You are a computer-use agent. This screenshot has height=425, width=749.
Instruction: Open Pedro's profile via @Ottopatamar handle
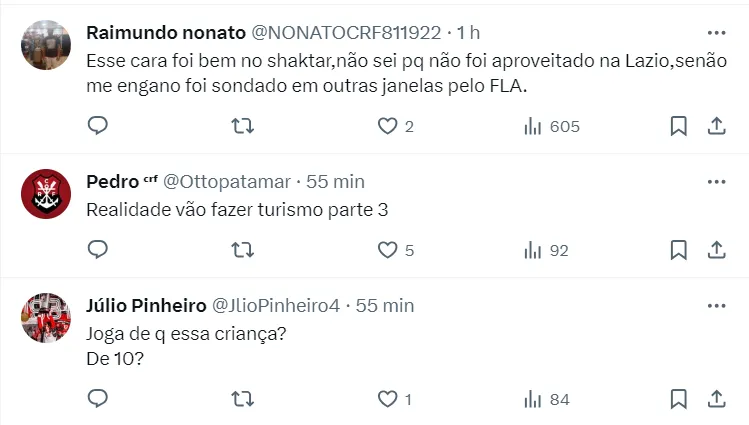[x=226, y=182]
